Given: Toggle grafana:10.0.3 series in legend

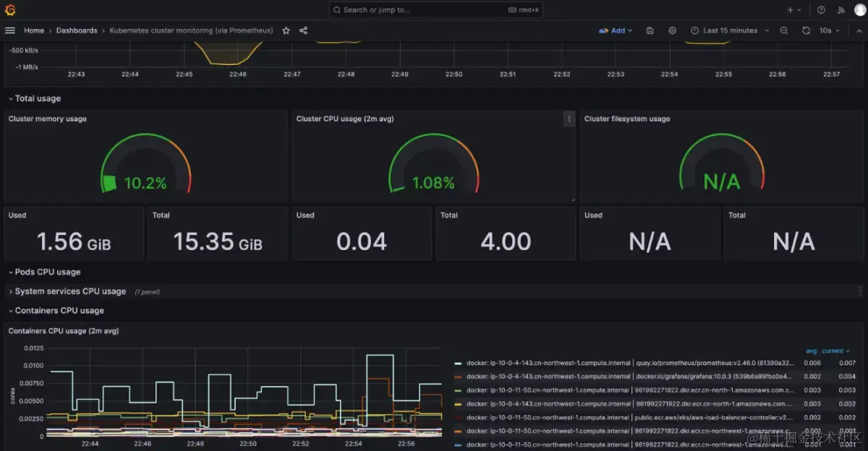Looking at the screenshot, I should [x=631, y=377].
